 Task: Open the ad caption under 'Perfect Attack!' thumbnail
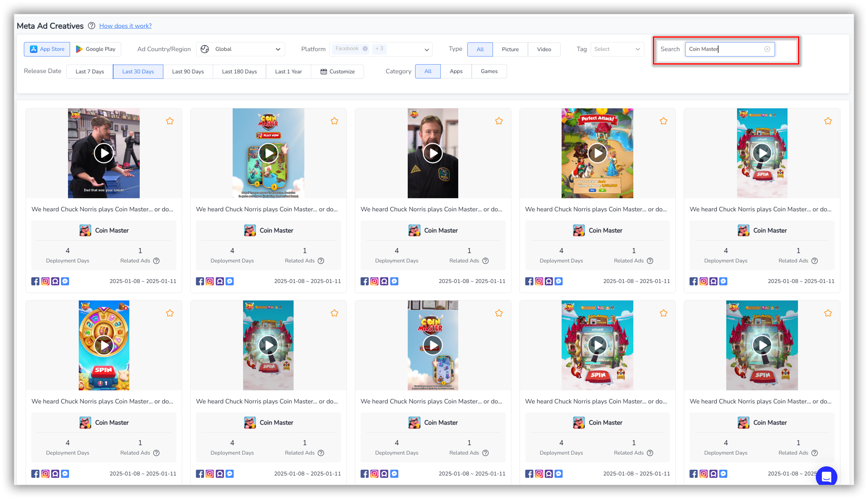596,209
